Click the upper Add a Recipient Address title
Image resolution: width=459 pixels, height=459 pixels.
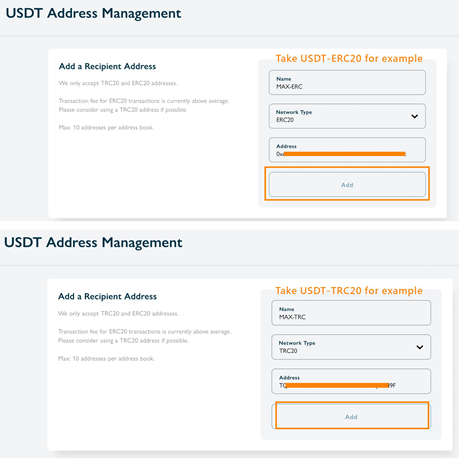click(x=107, y=66)
